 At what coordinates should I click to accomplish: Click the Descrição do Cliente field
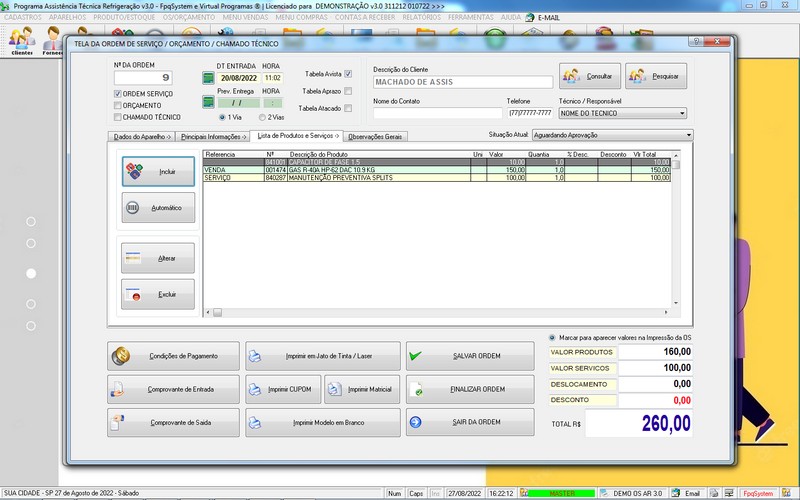click(x=463, y=82)
